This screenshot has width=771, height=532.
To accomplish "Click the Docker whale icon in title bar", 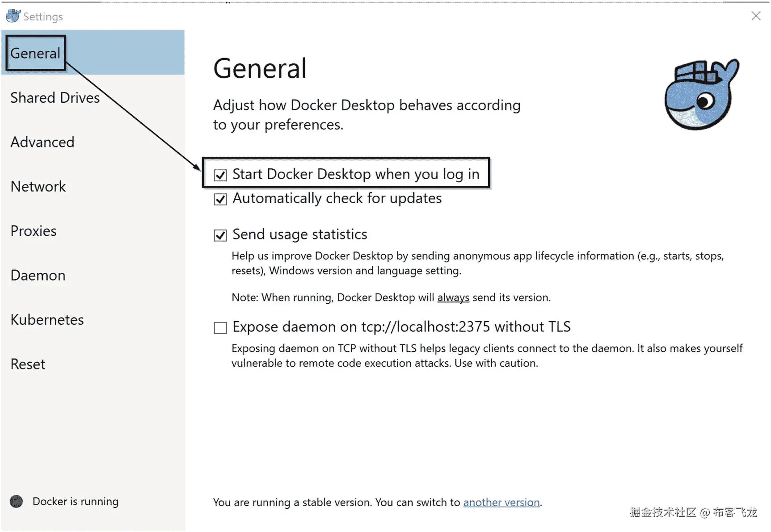I will [x=13, y=16].
